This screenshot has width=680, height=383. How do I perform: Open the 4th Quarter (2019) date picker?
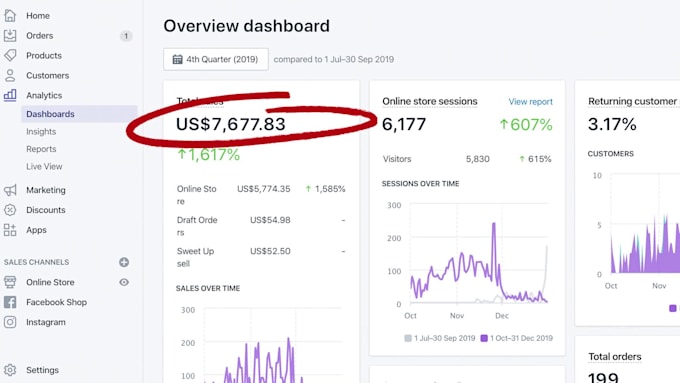coord(216,59)
